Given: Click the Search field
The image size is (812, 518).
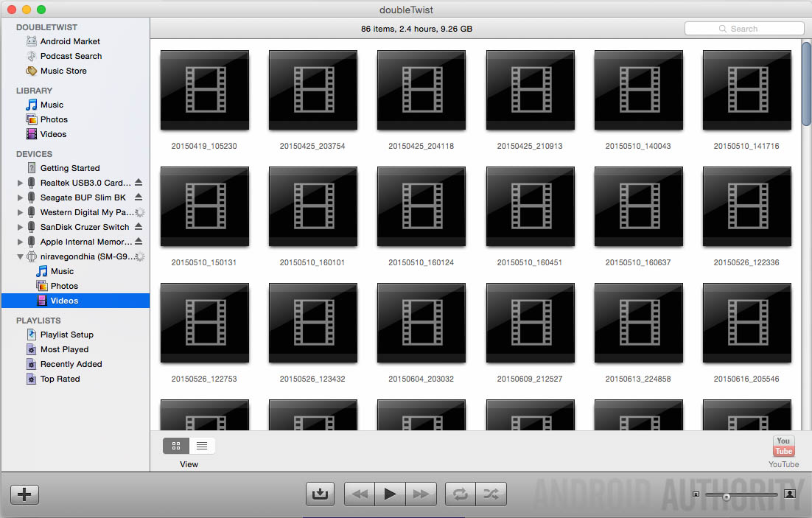Looking at the screenshot, I should pyautogui.click(x=744, y=29).
